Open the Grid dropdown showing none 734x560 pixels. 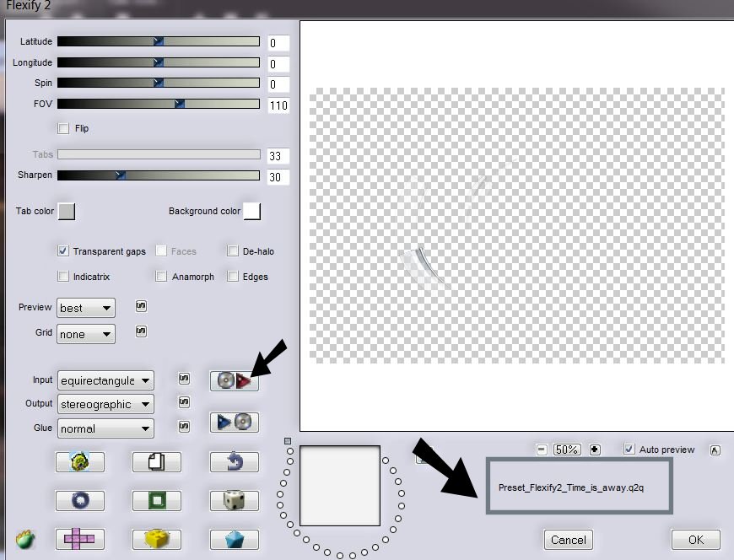click(86, 334)
